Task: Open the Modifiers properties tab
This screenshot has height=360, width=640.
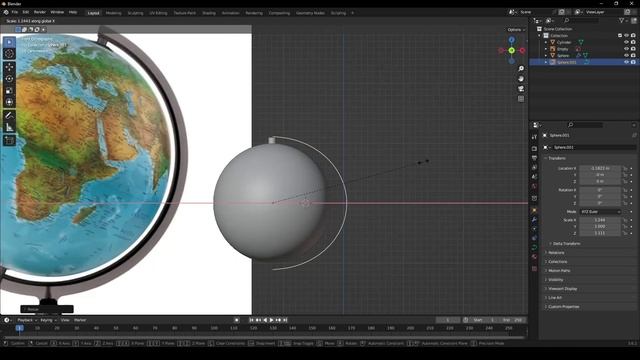Action: pyautogui.click(x=534, y=220)
